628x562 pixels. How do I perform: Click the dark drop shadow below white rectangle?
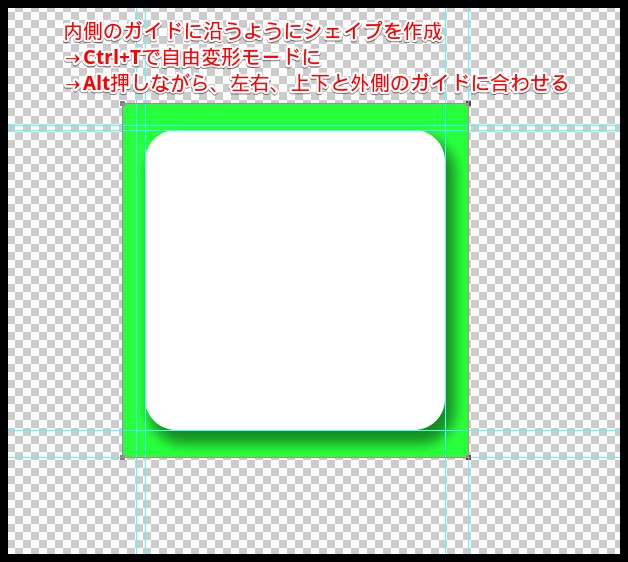coord(300,438)
